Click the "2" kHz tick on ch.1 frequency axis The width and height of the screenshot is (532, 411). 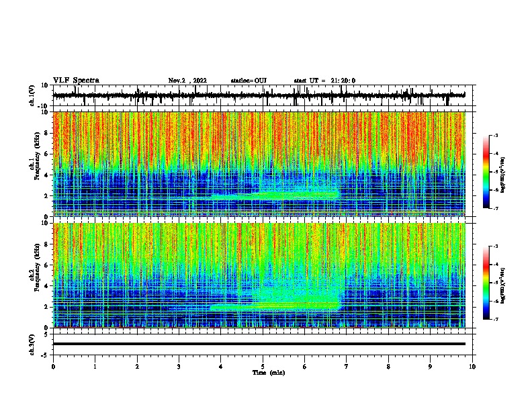(46, 196)
